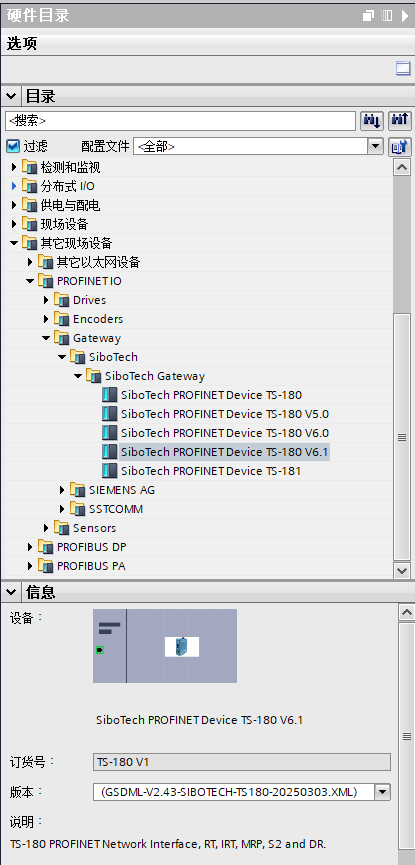Expand the PROFIBUS PA tree node

30,566
